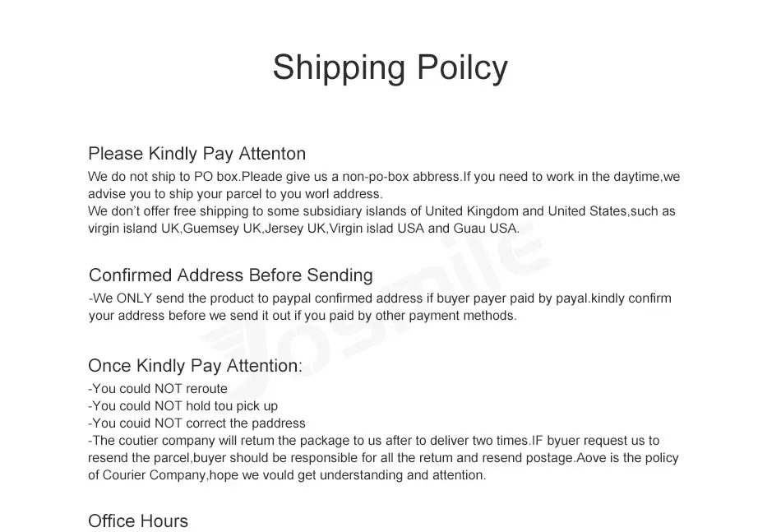Viewport: 781px width, 532px height.
Task: Click the line about hold tou pick up
Action: (183, 406)
